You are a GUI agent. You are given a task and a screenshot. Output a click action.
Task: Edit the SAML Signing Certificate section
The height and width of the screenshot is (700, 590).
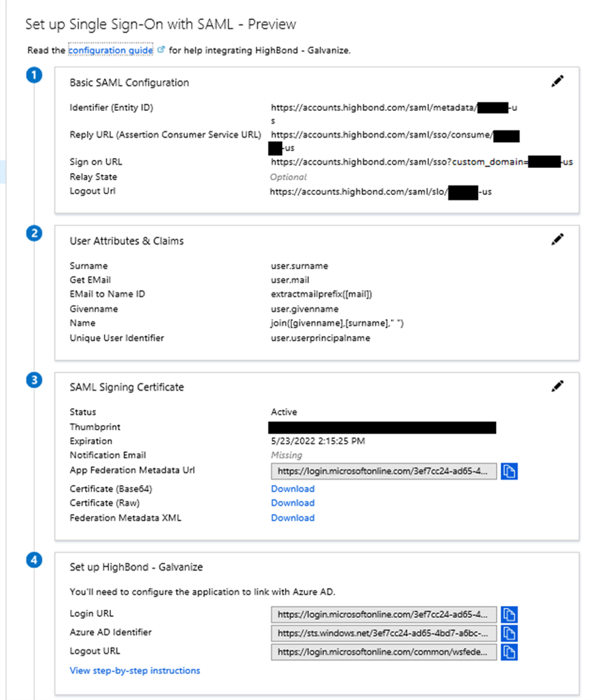point(557,387)
